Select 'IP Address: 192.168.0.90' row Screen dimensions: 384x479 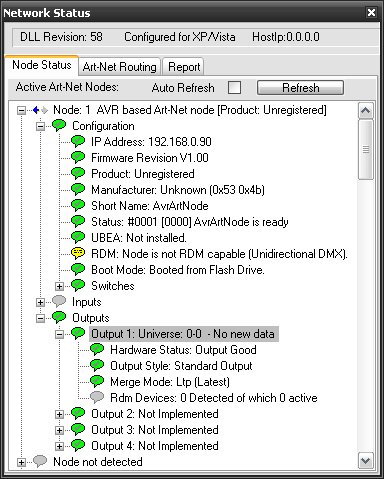[x=151, y=142]
